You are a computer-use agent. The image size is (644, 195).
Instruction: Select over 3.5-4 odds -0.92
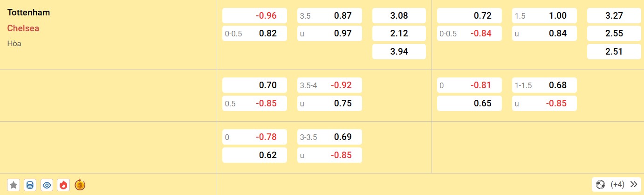(x=329, y=85)
